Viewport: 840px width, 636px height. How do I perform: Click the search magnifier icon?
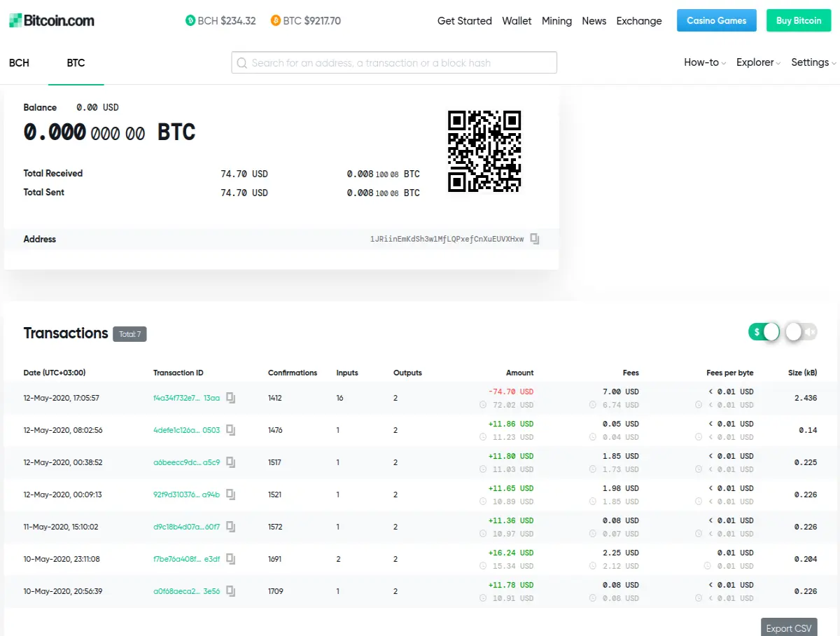pos(242,63)
